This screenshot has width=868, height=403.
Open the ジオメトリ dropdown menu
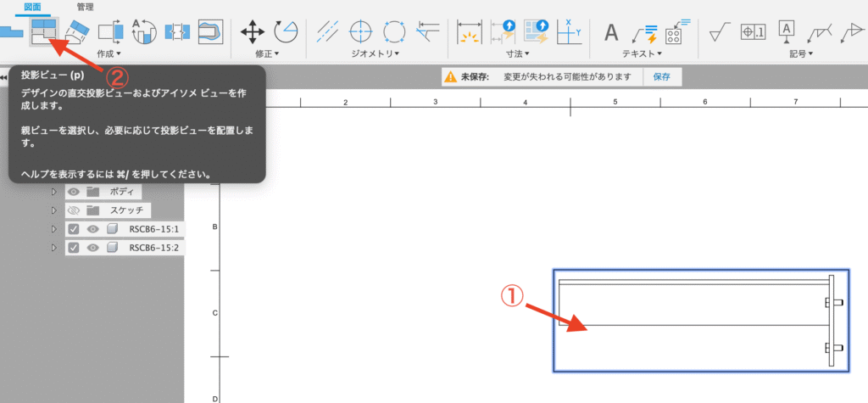click(x=376, y=53)
